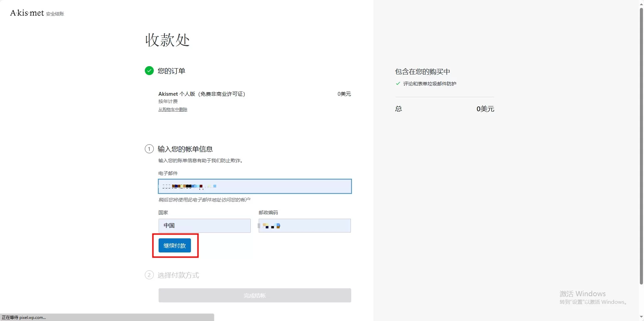Click the 评论和表单垃圾邮件防护 feature text
Viewport: 644px width, 321px height.
tap(430, 84)
